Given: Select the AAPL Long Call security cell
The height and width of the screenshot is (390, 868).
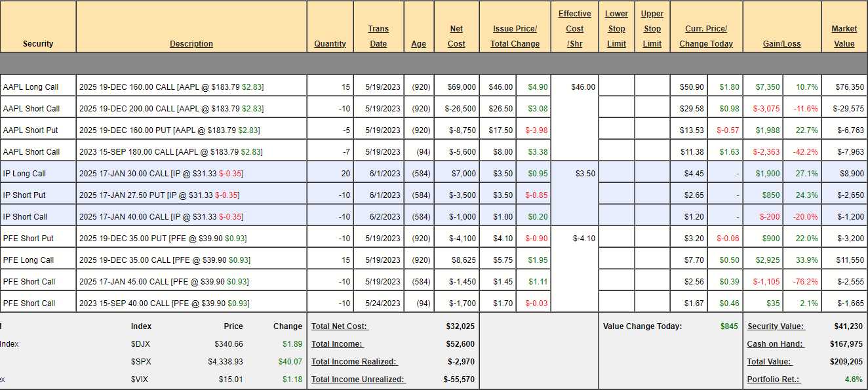Looking at the screenshot, I should click(x=31, y=87).
